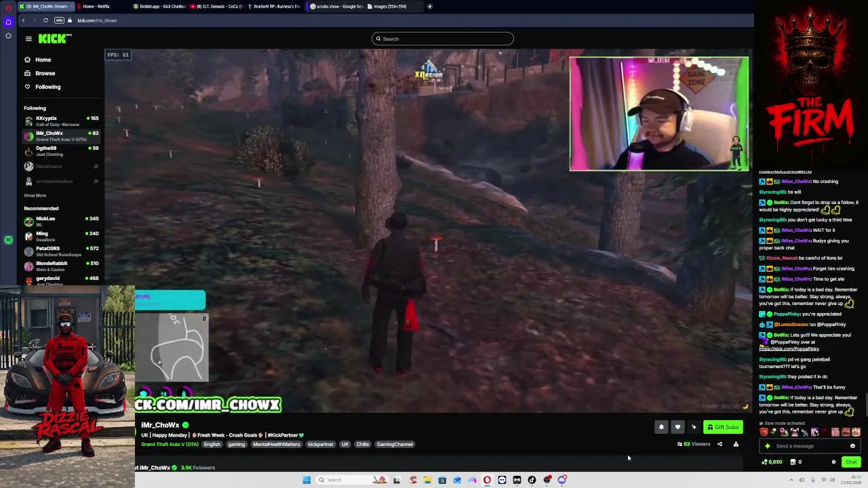Select the gaming tag
This screenshot has width=868, height=488.
(x=237, y=445)
